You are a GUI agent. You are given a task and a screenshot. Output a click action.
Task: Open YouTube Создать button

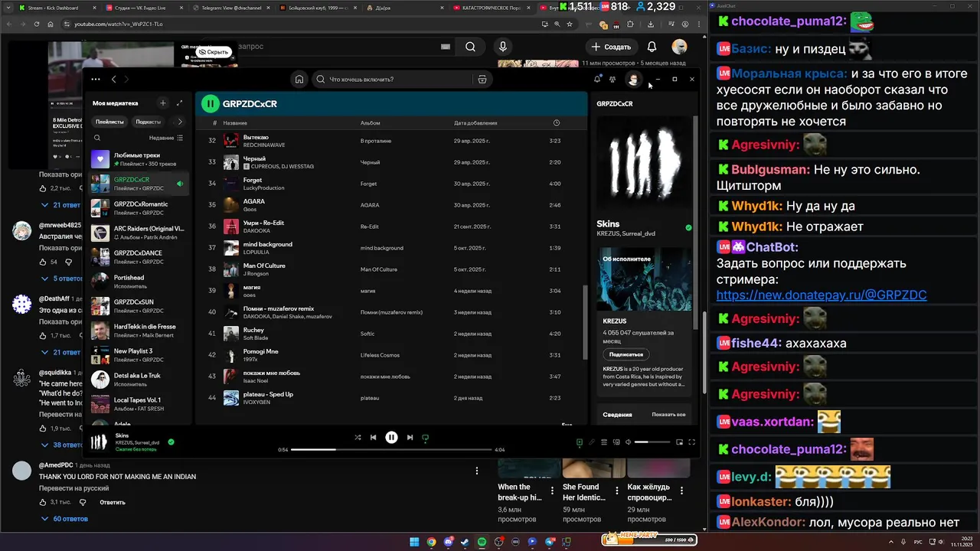[x=611, y=47]
